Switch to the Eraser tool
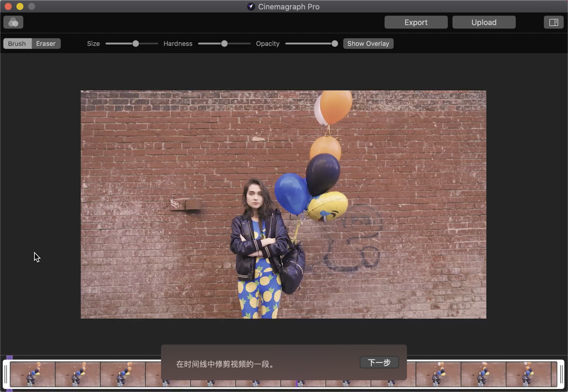 coord(45,43)
